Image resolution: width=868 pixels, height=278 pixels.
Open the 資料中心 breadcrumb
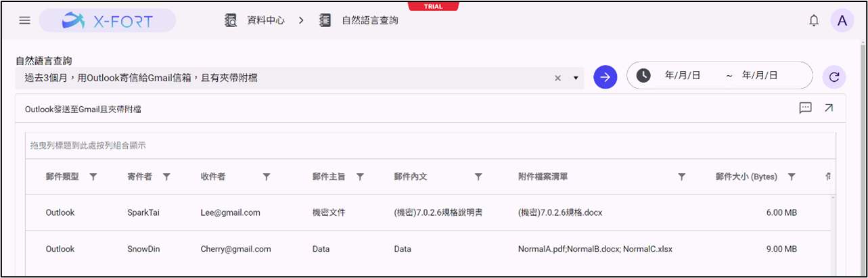[x=265, y=20]
